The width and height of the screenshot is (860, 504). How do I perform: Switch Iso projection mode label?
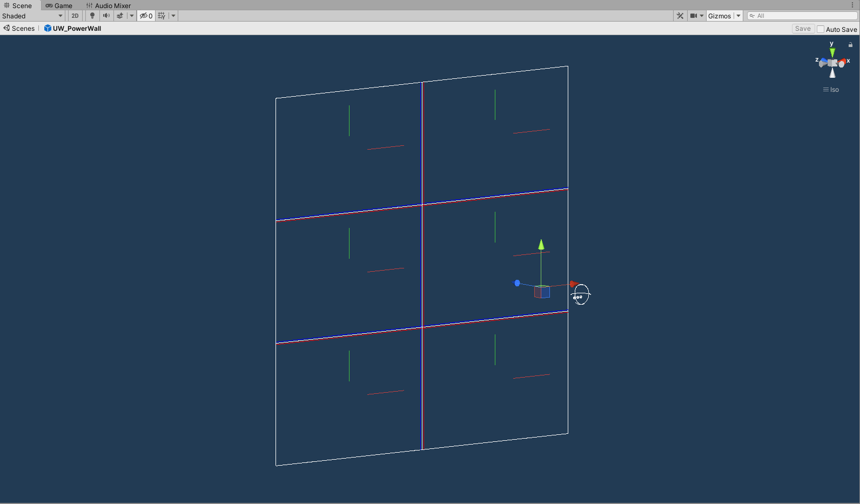[831, 90]
